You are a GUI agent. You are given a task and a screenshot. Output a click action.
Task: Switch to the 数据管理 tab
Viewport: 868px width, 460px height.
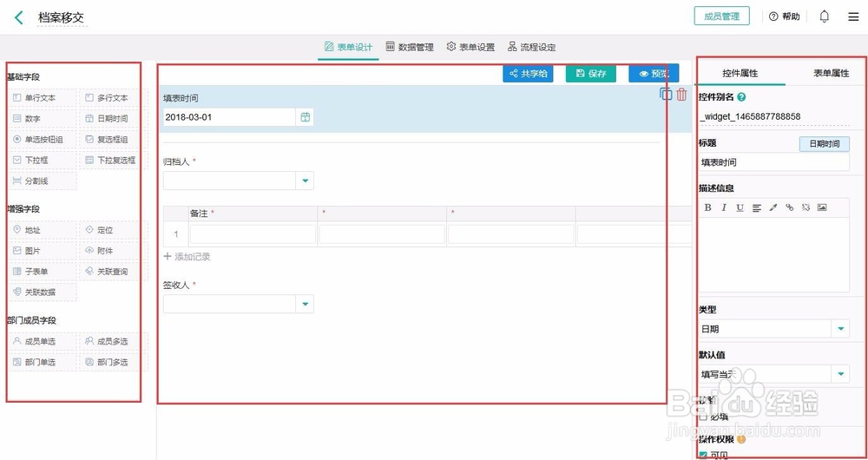point(410,47)
